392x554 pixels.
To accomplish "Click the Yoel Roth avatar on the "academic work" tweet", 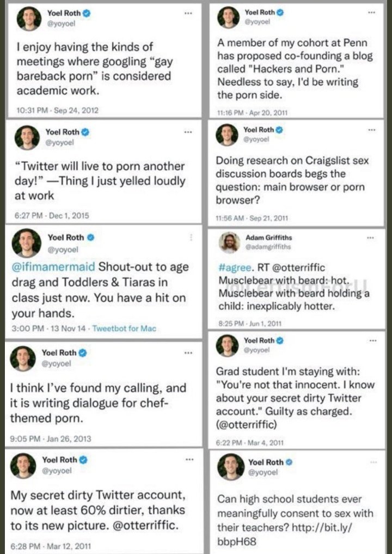I will click(28, 18).
